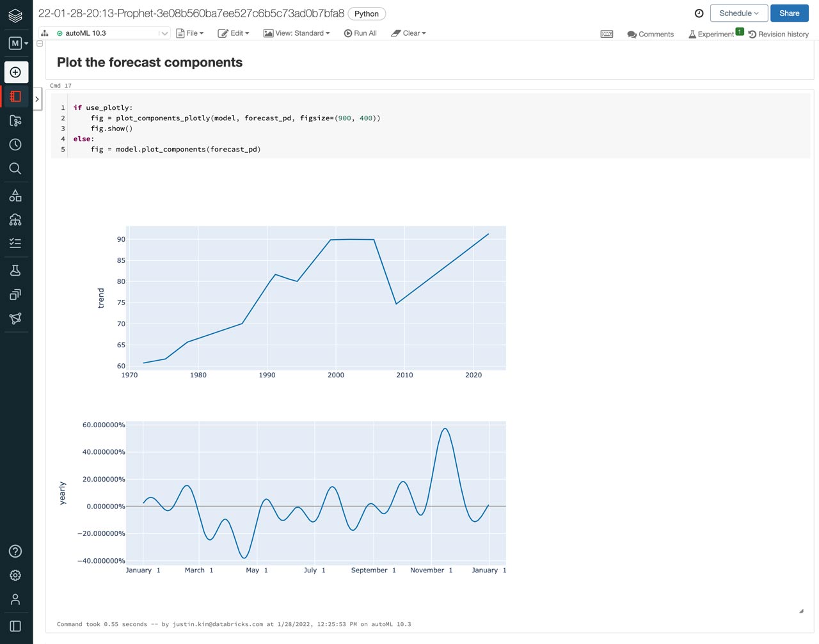Open the Edit menu
The height and width of the screenshot is (644, 819).
[234, 33]
